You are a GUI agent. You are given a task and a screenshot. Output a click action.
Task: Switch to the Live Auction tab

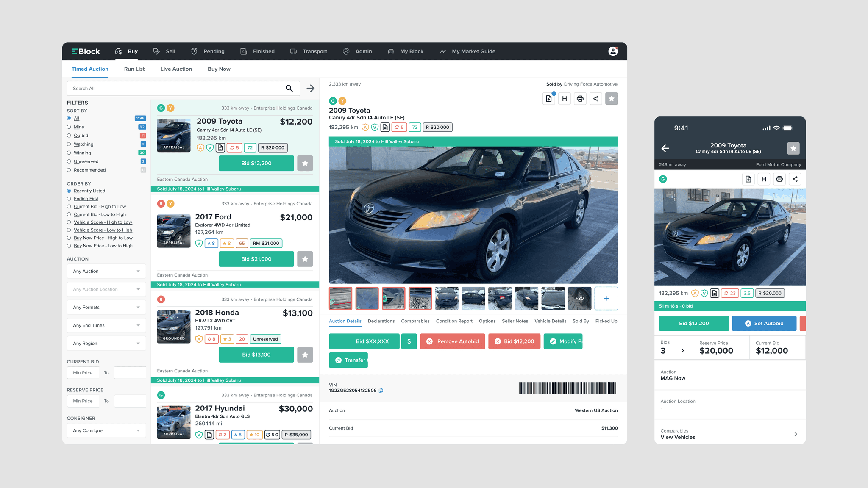point(176,69)
